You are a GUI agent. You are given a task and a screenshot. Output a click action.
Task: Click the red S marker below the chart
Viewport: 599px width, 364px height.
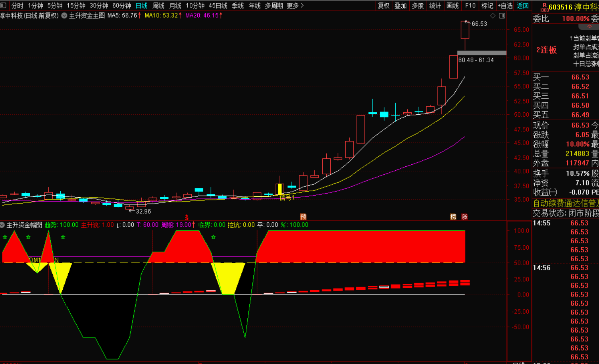(187, 218)
